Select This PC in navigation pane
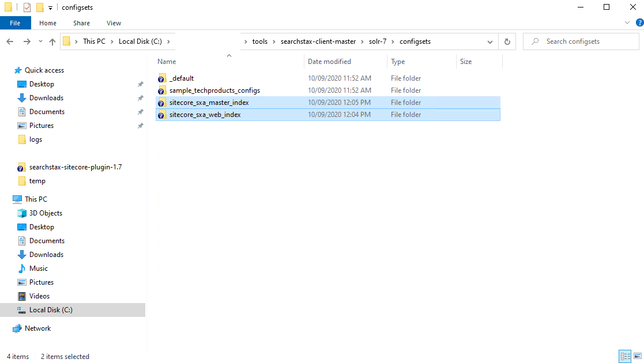The image size is (644, 363). [36, 199]
